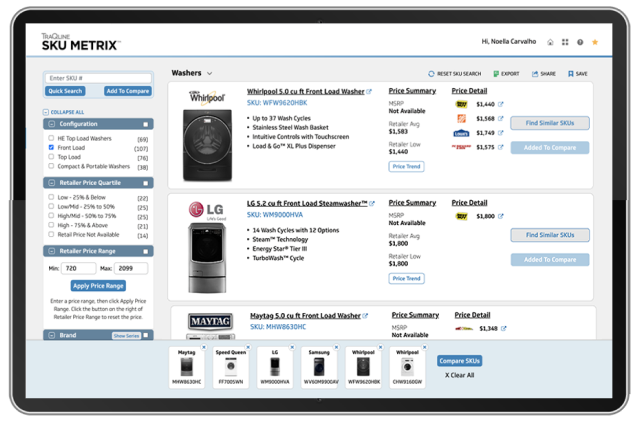
Task: Check Low/Mid - 25% to 50% quartile
Action: [x=51, y=206]
